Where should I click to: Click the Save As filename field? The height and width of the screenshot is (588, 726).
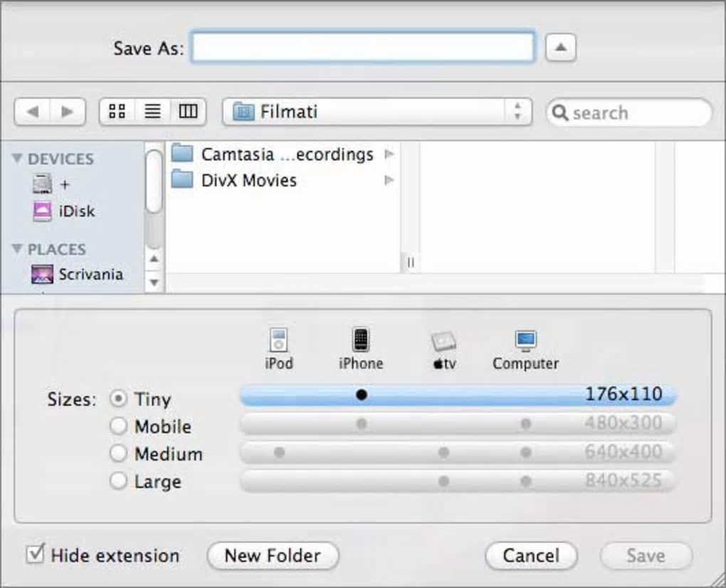(362, 48)
